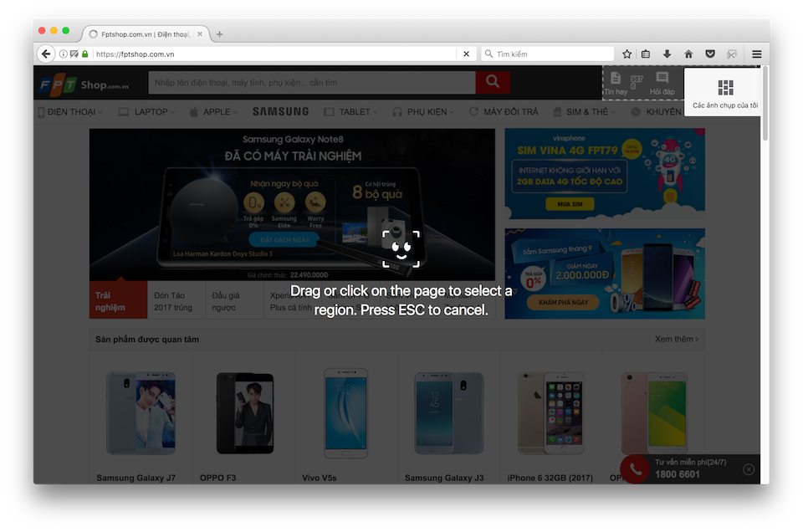Viewport: 803px width, 532px height.
Task: Click the Samsung Galaxy J7 product thumbnail
Action: pyautogui.click(x=140, y=412)
